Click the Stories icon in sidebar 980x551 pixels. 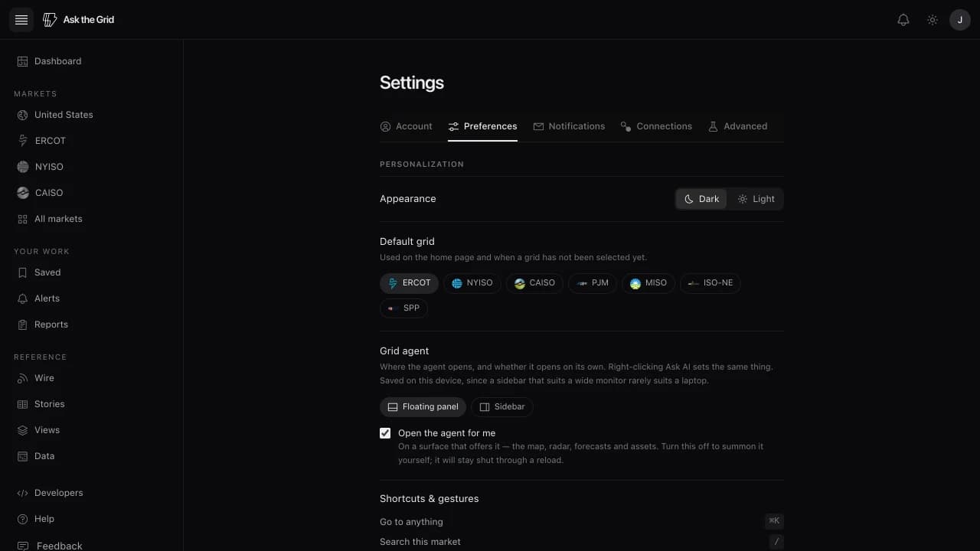point(23,404)
